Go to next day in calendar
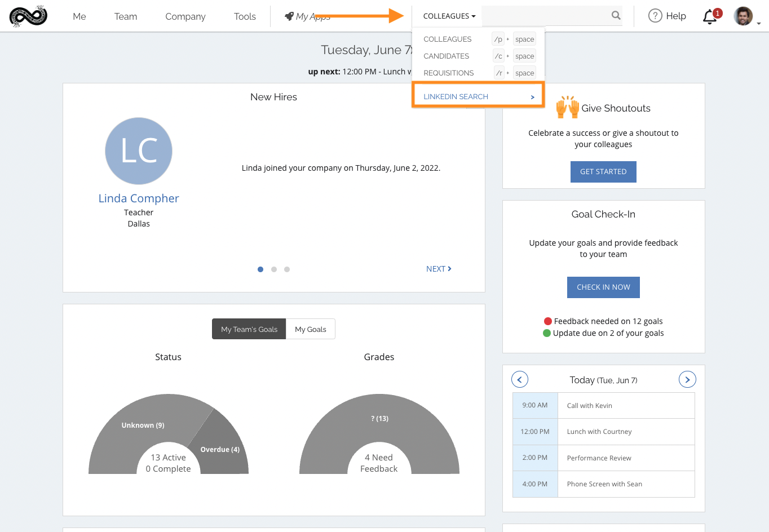This screenshot has height=532, width=769. [x=687, y=379]
